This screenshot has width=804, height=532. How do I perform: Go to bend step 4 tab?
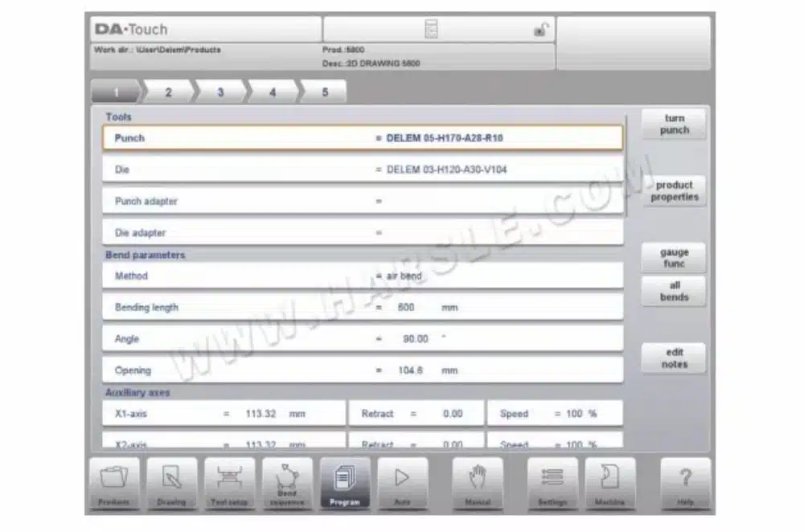273,92
